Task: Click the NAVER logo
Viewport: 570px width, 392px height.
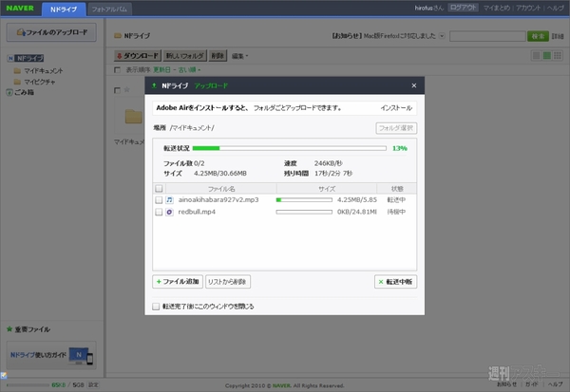Action: (20, 8)
